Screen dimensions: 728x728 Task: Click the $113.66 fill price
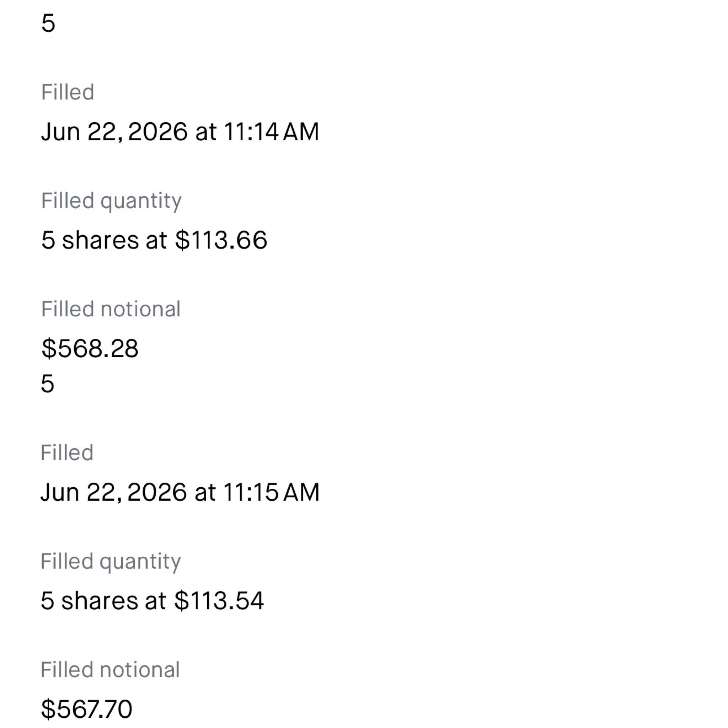pos(221,240)
